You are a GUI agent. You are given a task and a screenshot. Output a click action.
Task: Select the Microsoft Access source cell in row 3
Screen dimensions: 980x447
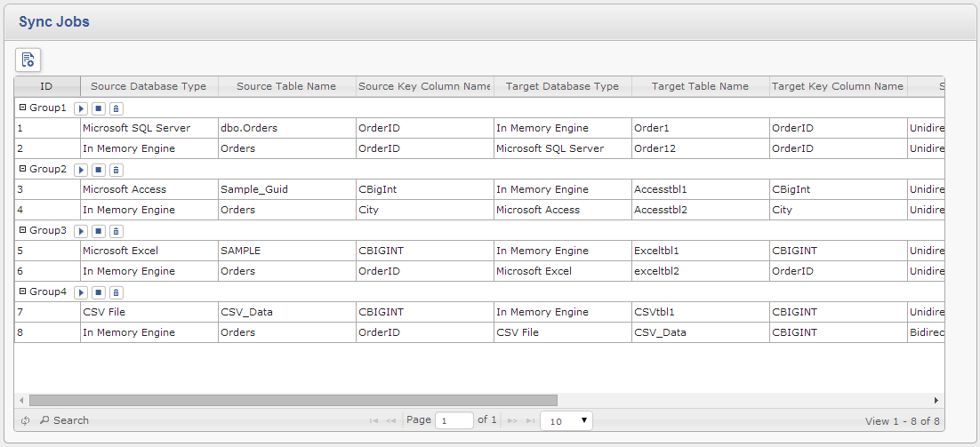149,189
